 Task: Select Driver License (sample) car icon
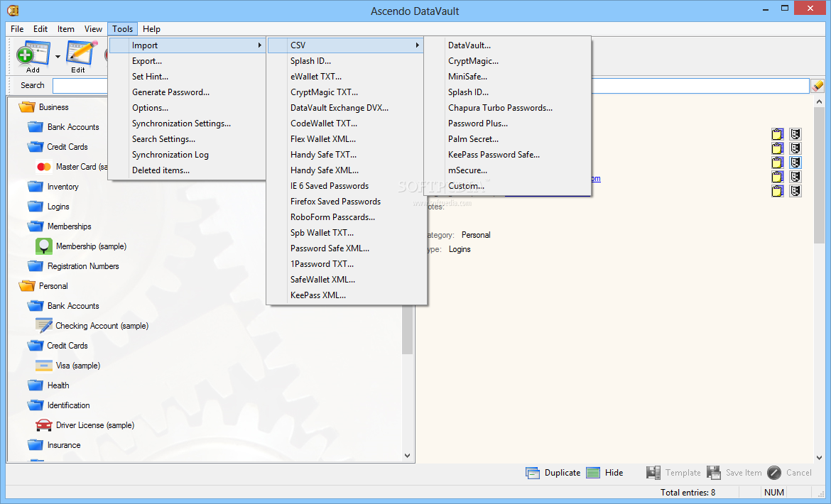(x=44, y=425)
